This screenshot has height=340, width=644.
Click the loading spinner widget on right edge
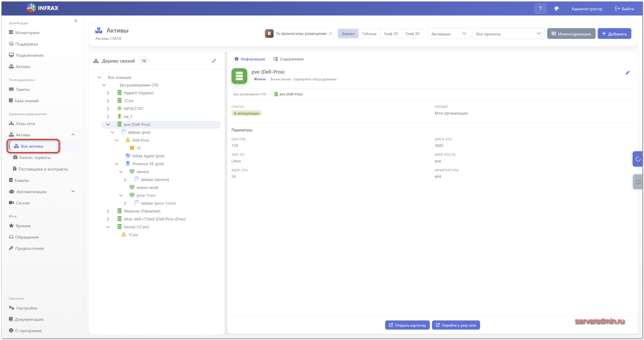pos(638,159)
